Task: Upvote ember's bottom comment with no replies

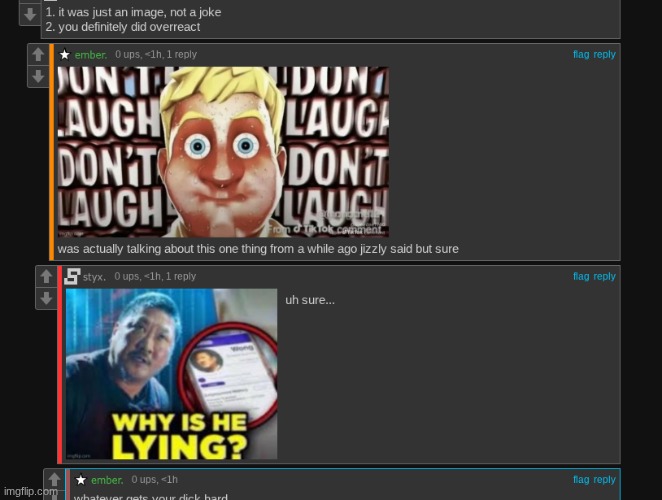Action: point(54,480)
